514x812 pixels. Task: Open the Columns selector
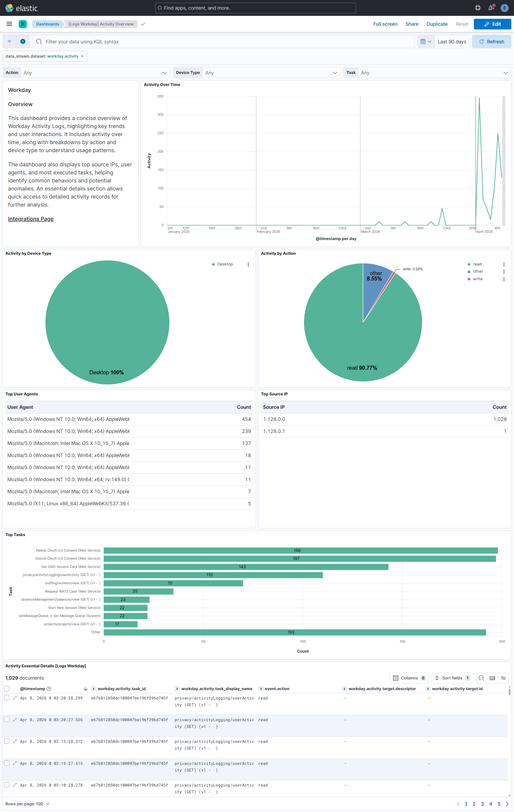pyautogui.click(x=409, y=678)
